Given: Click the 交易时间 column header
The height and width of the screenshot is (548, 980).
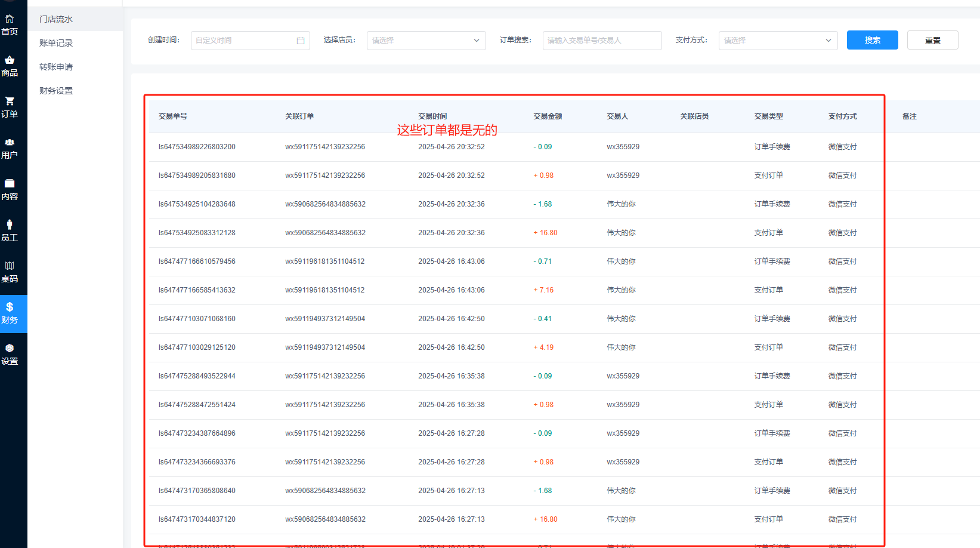Looking at the screenshot, I should click(x=432, y=116).
